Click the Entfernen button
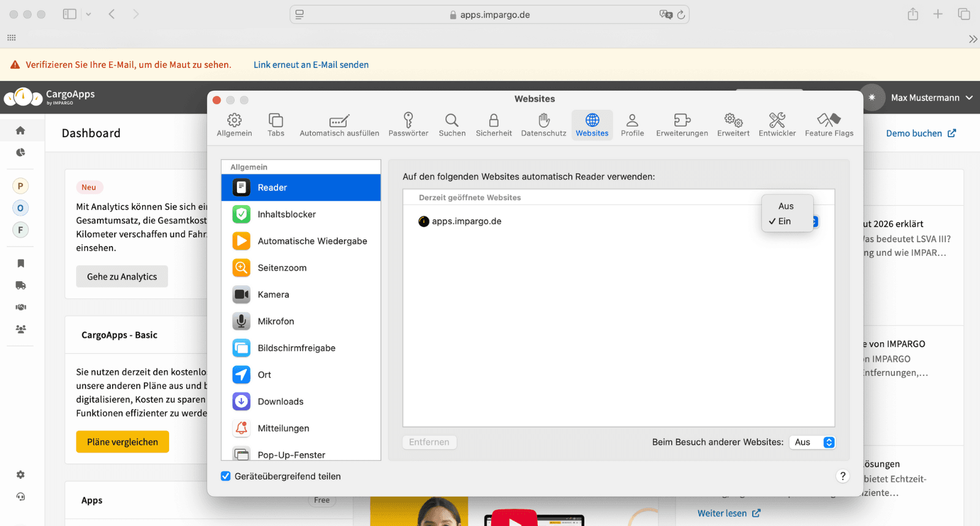980x526 pixels. [x=429, y=442]
